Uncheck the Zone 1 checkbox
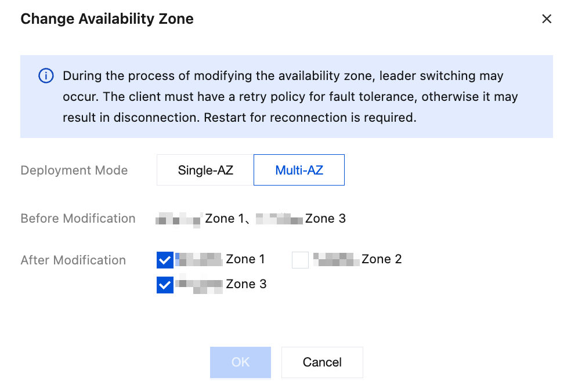Viewport: 571px width, 392px height. (165, 260)
